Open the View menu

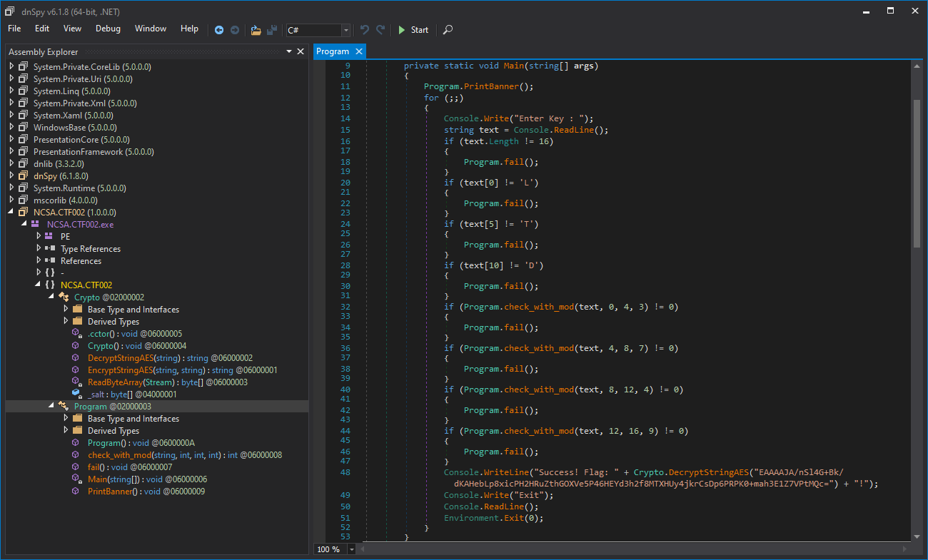[72, 29]
